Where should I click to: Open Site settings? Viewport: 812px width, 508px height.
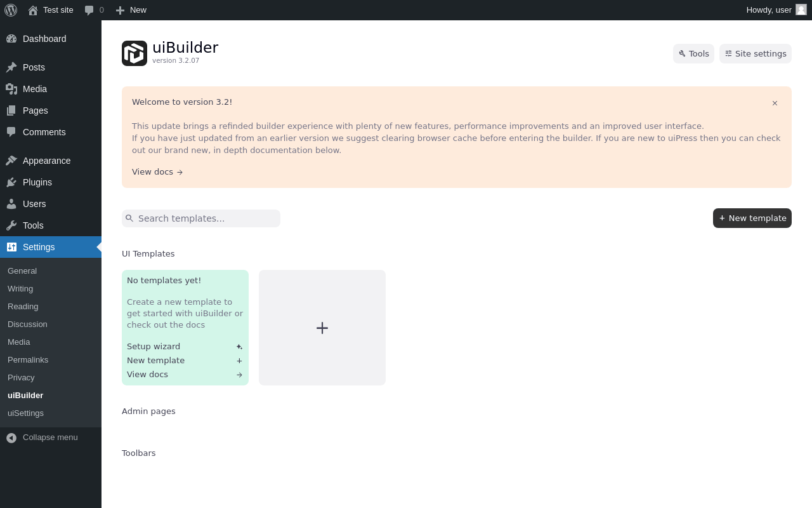[x=756, y=54]
